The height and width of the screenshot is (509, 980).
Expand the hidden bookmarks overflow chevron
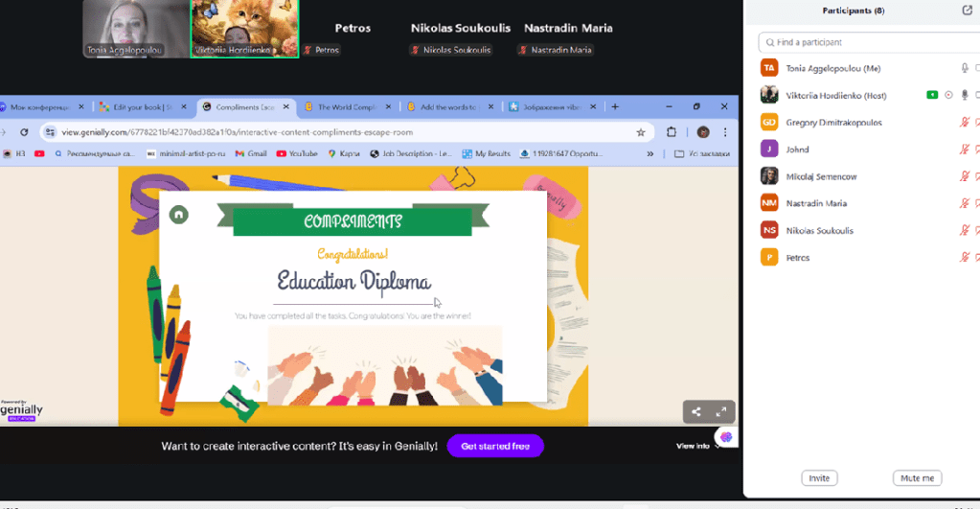(650, 153)
